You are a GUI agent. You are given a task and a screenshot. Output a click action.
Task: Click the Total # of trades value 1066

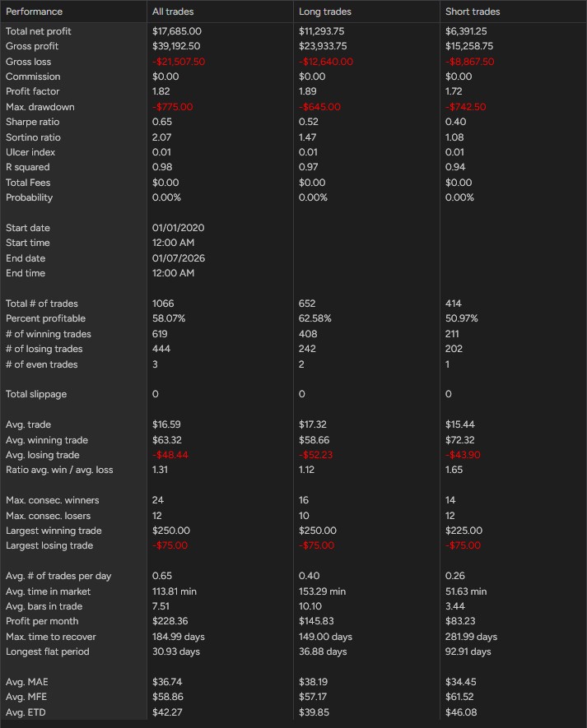click(x=163, y=304)
